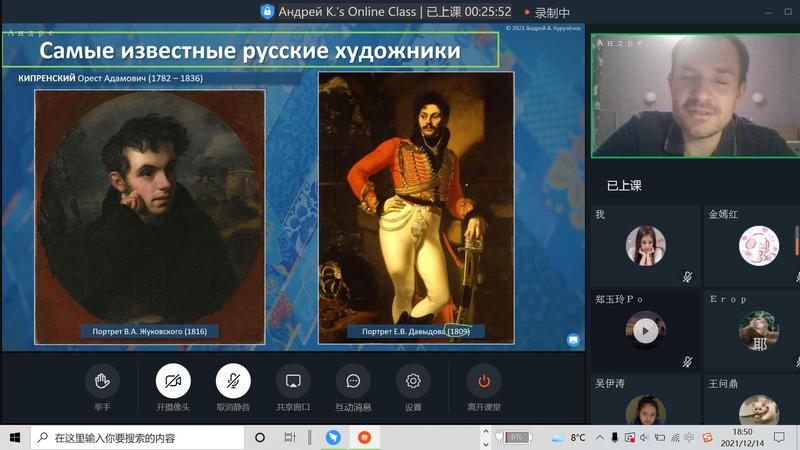Click caption Портрет В.А. Жуковского (1816)
Screen dimensions: 800x450
pos(149,332)
